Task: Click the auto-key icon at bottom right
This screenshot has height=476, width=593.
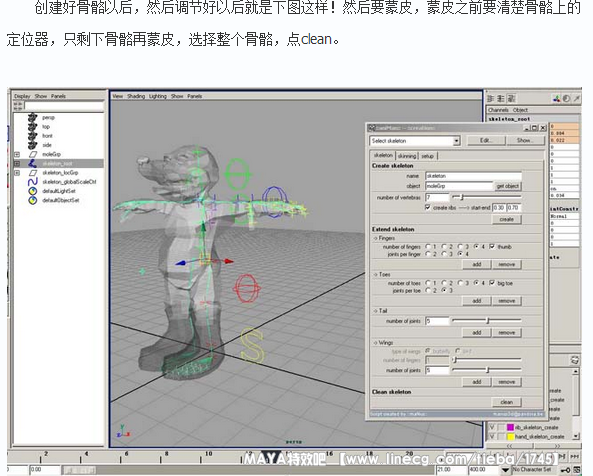Action: [565, 470]
